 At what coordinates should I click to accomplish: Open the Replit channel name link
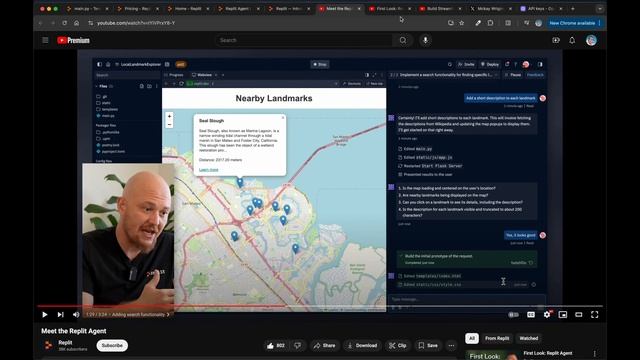[65, 342]
